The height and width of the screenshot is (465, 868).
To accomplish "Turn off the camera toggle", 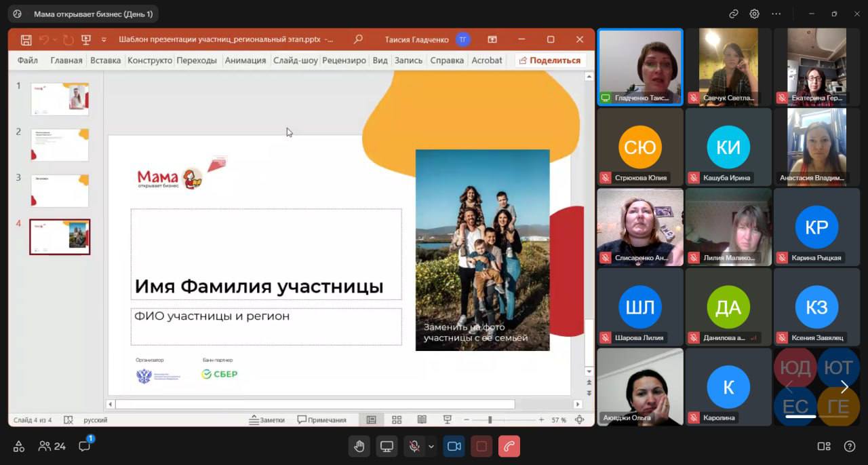I will click(x=454, y=446).
